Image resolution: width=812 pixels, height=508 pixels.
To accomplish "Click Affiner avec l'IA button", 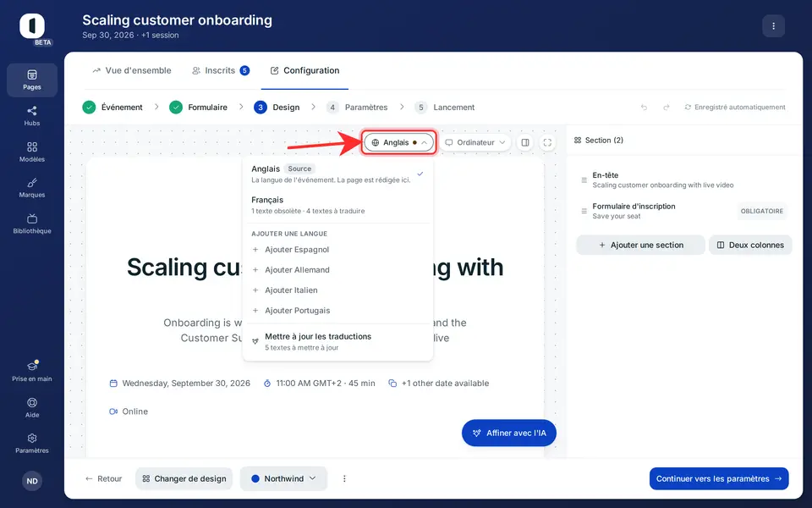I will click(509, 433).
